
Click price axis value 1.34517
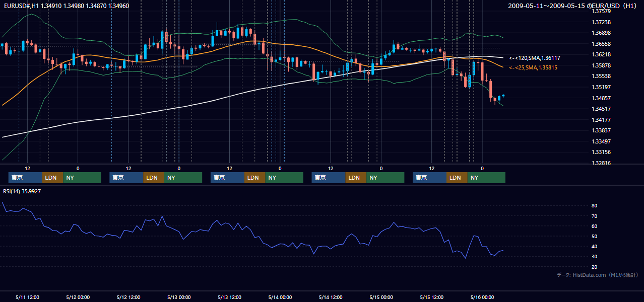[601, 109]
